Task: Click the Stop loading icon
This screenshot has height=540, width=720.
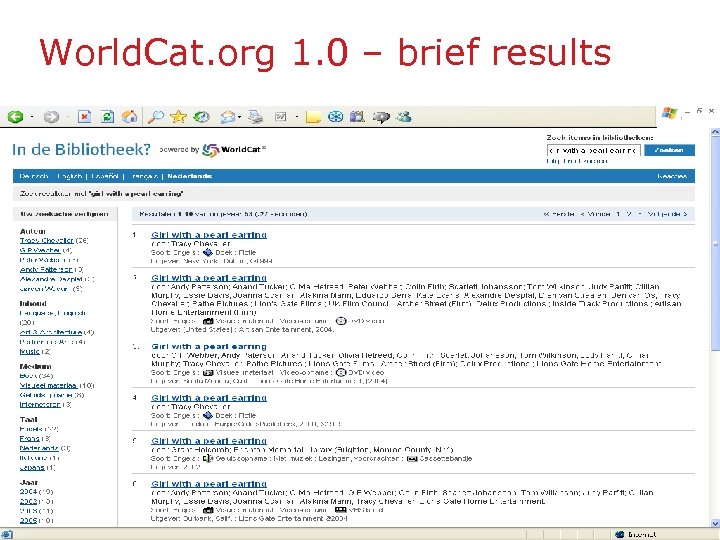Action: pos(84,117)
